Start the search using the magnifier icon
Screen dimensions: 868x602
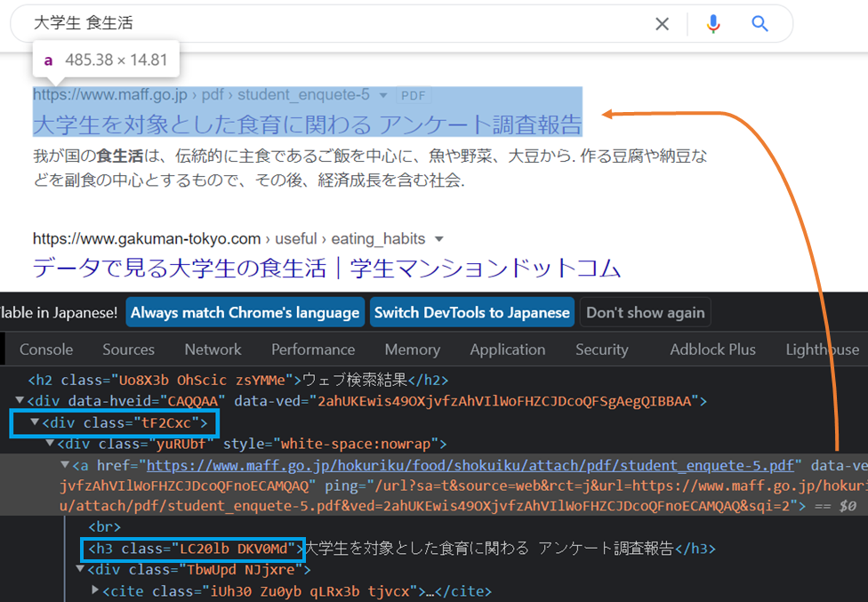759,24
